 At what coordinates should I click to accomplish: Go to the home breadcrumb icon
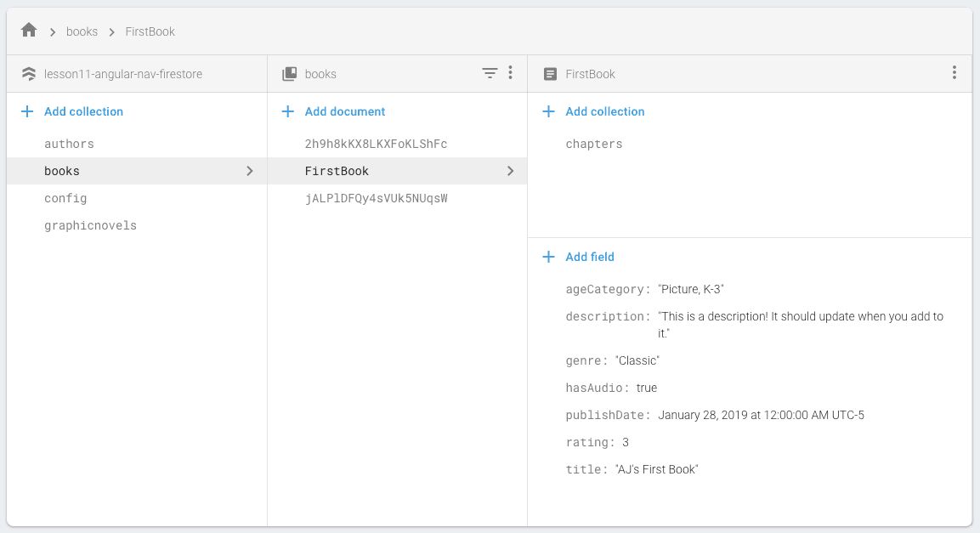pyautogui.click(x=29, y=30)
